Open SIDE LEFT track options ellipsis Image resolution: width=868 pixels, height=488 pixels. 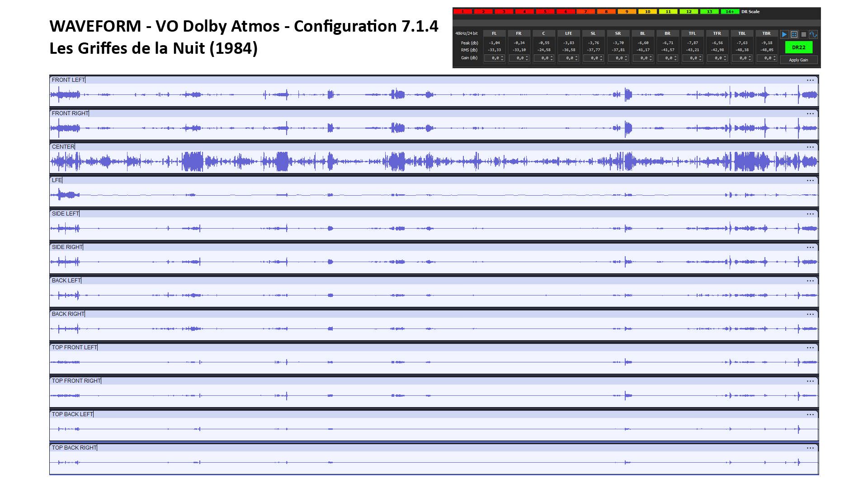click(x=810, y=214)
